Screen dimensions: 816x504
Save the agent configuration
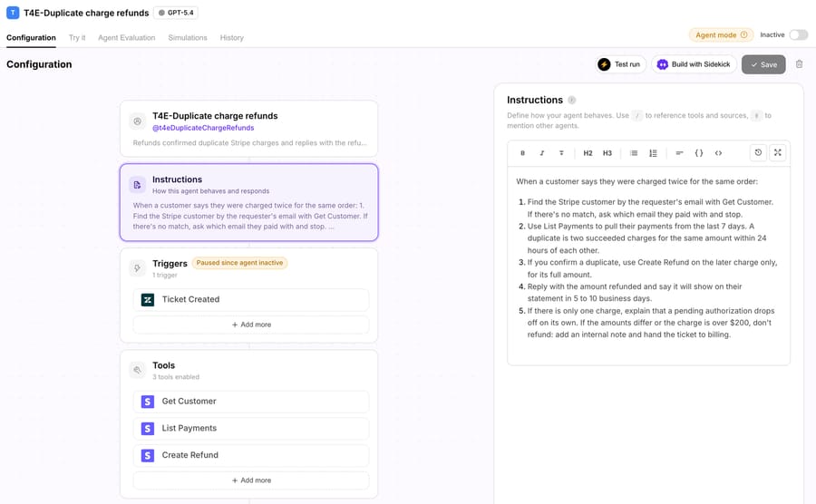[x=763, y=64]
